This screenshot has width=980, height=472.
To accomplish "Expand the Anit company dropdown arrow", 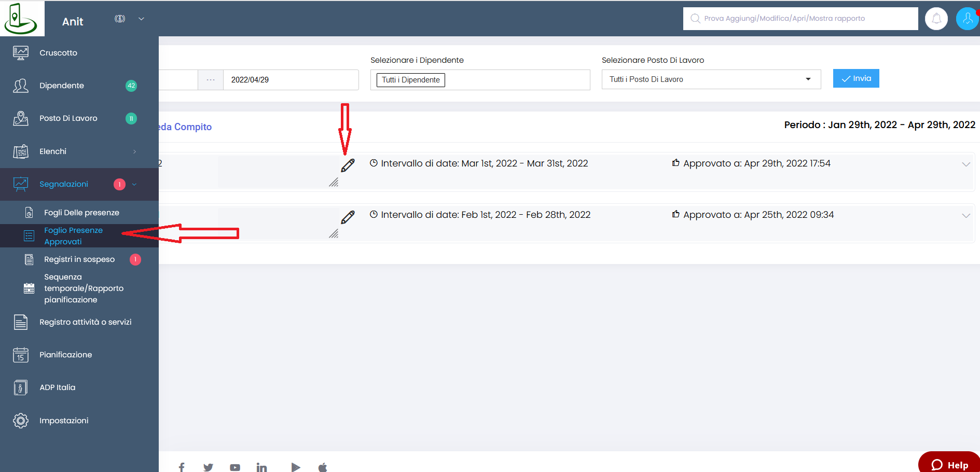I will click(x=141, y=19).
